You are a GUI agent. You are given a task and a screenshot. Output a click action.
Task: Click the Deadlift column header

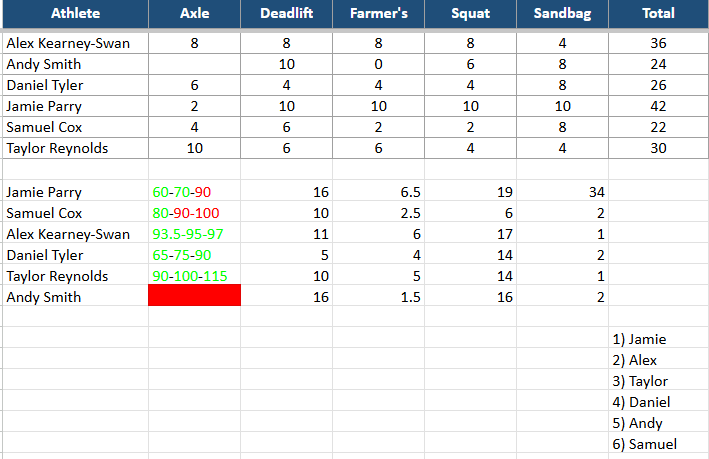point(286,14)
